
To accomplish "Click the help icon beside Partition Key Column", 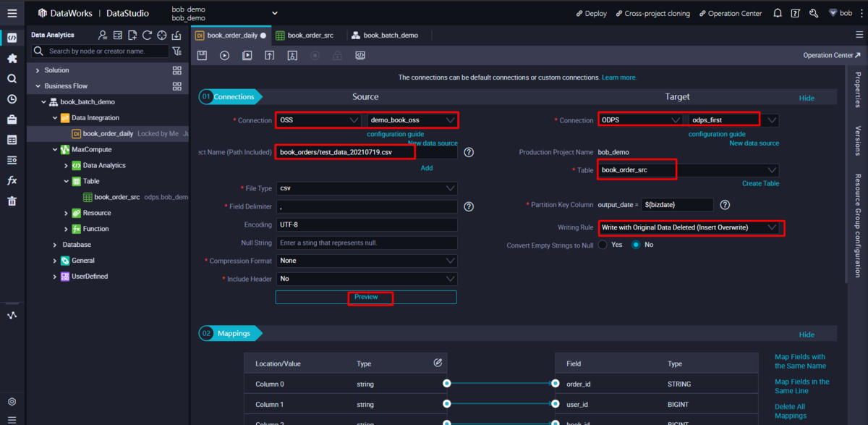I will point(725,205).
